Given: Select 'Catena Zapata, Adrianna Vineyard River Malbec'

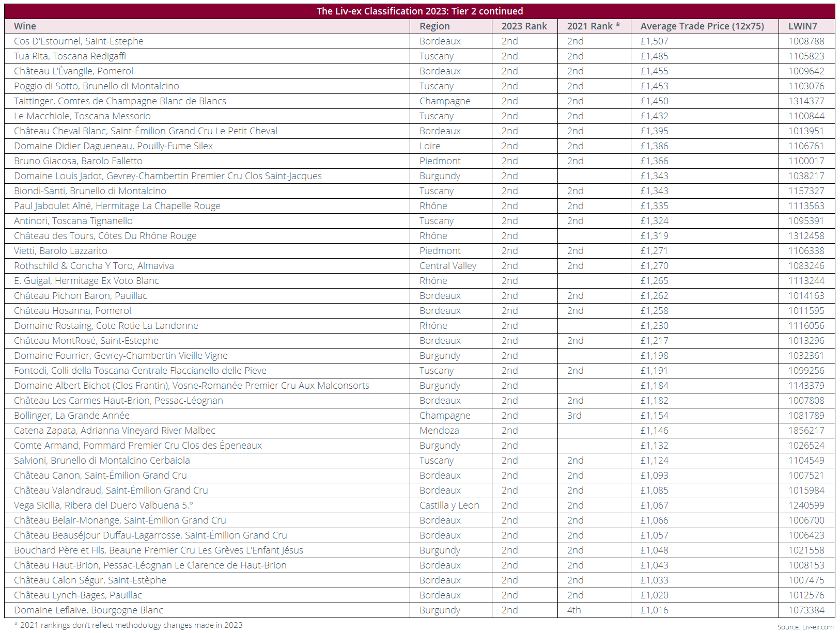Looking at the screenshot, I should 115,431.
